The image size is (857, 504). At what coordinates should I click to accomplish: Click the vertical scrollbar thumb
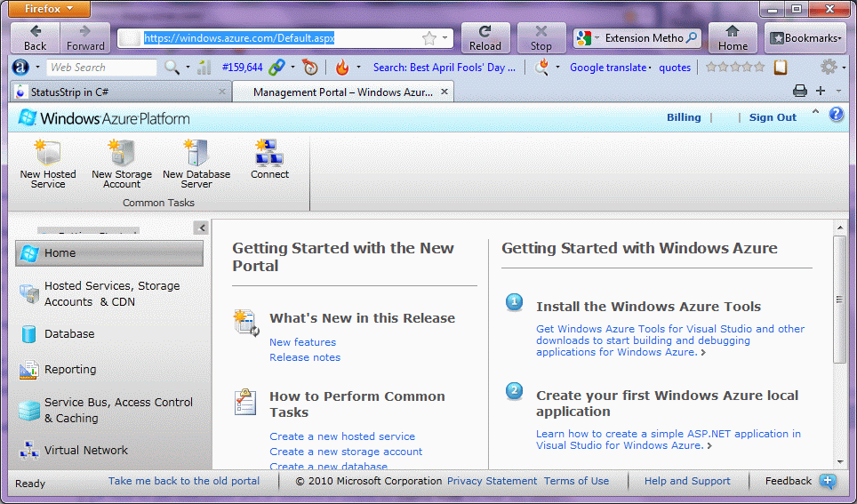point(839,299)
